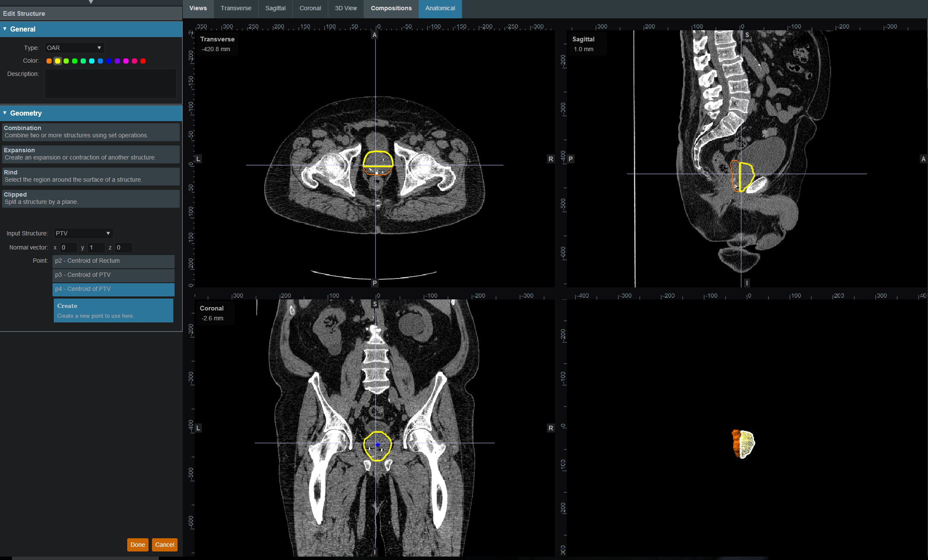
Task: Collapse the General section triangle
Action: pyautogui.click(x=5, y=29)
